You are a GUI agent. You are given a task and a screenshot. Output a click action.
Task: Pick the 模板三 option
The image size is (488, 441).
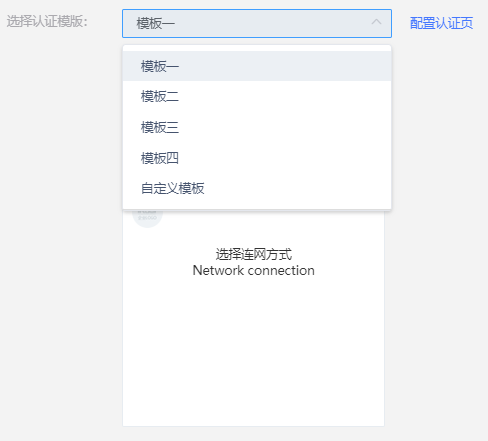[257, 127]
